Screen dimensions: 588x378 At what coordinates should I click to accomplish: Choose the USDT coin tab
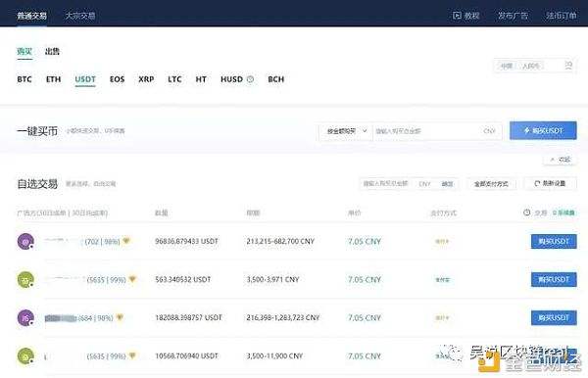(x=85, y=79)
